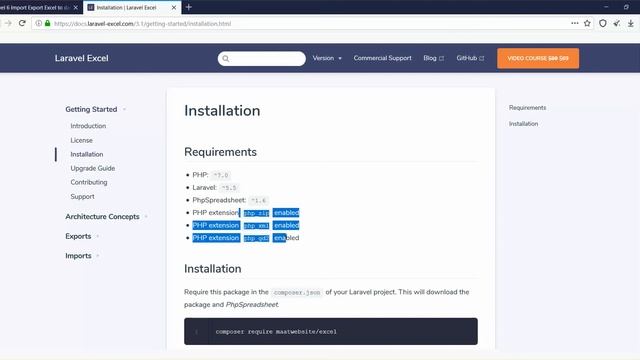
Task: Open Commercial Support link
Action: (x=382, y=58)
